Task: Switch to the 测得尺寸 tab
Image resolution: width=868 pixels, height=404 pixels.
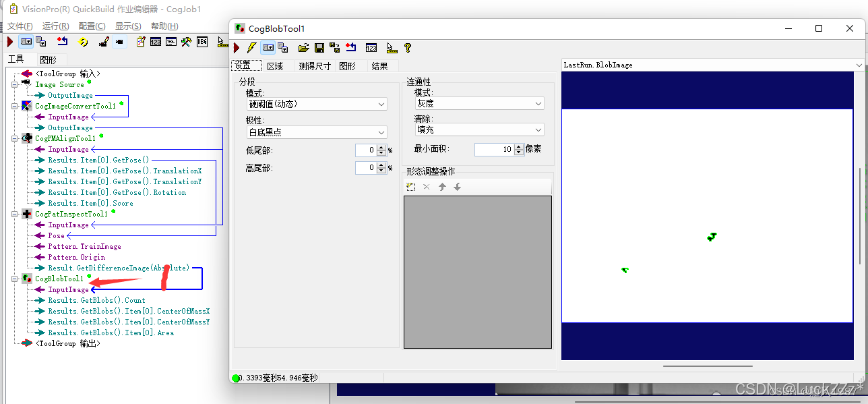Action: point(315,66)
